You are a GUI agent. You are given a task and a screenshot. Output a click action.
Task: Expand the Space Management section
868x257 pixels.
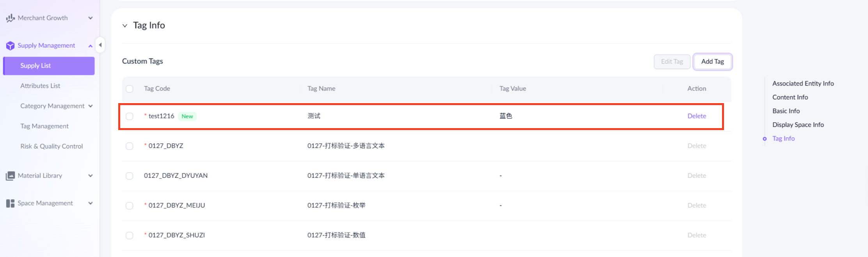coord(91,203)
